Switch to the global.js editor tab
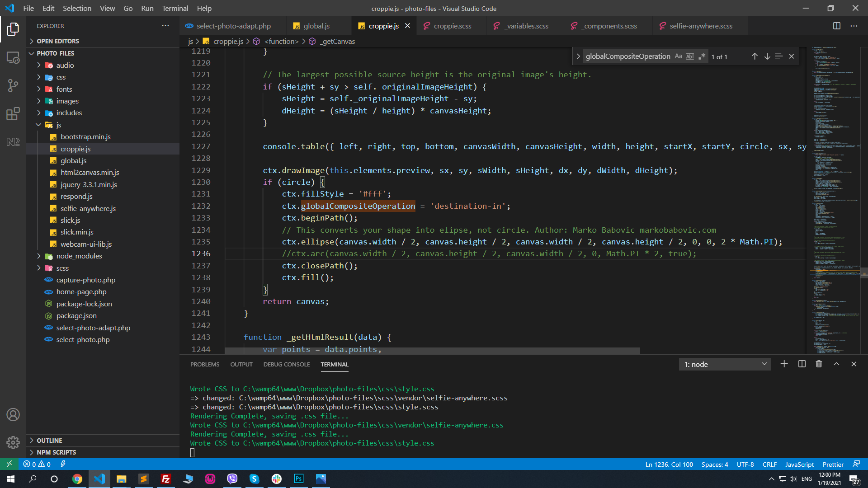Viewport: 868px width, 488px height. pos(316,26)
